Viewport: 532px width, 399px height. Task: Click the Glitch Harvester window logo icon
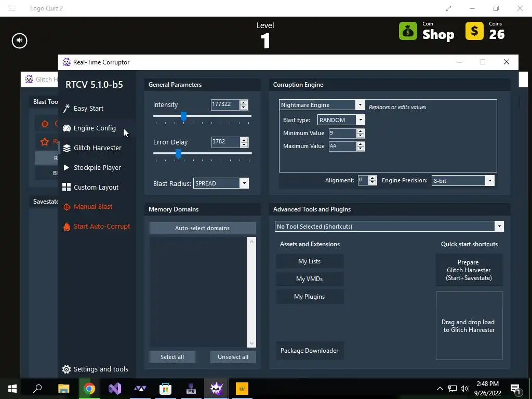[29, 79]
